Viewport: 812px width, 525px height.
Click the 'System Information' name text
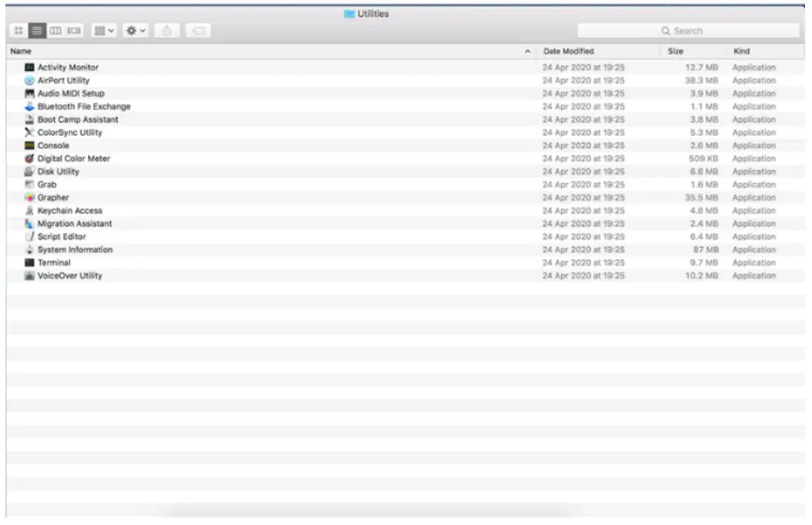(x=75, y=250)
